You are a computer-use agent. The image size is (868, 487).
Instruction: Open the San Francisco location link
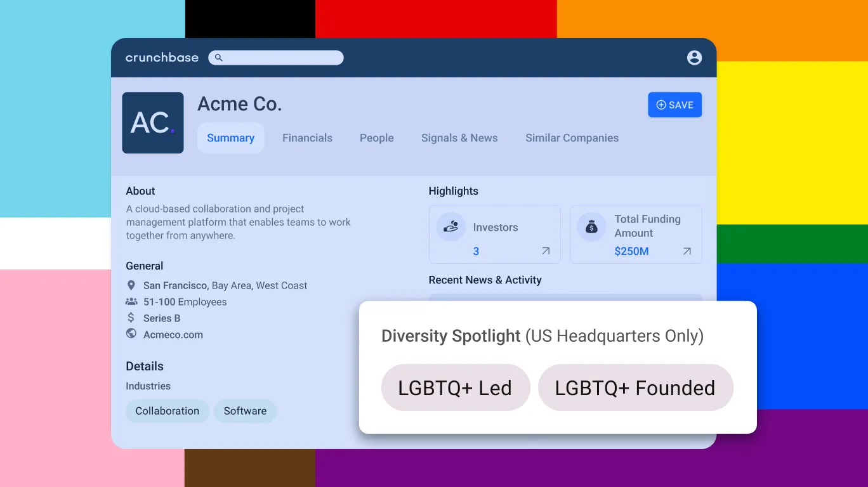(176, 285)
